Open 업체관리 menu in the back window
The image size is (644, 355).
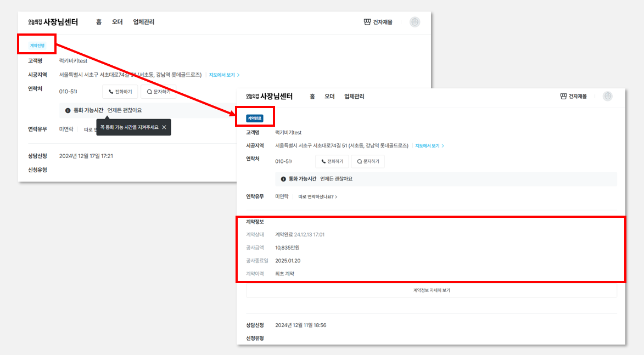[x=144, y=22]
